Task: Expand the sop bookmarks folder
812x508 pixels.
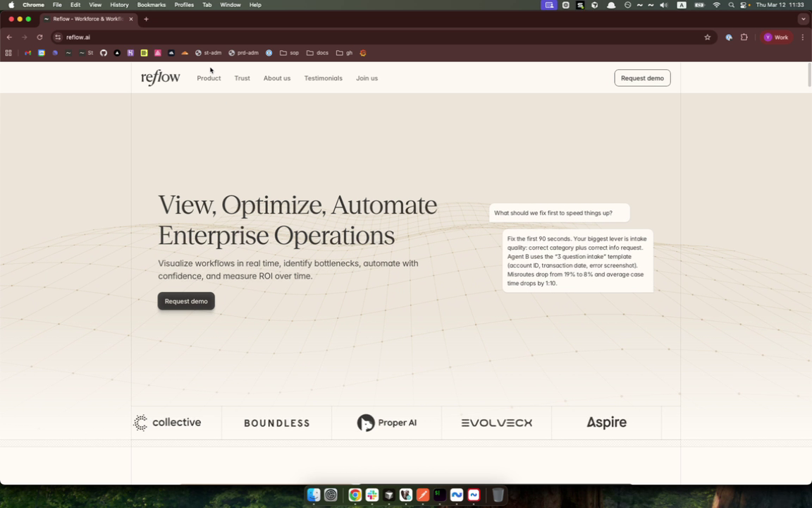Action: click(x=289, y=53)
